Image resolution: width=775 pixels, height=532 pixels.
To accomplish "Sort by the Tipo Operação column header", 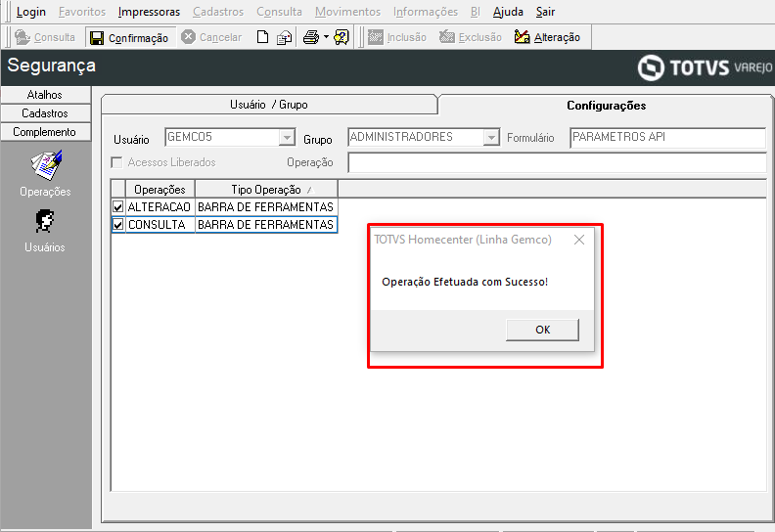I will pyautogui.click(x=266, y=190).
